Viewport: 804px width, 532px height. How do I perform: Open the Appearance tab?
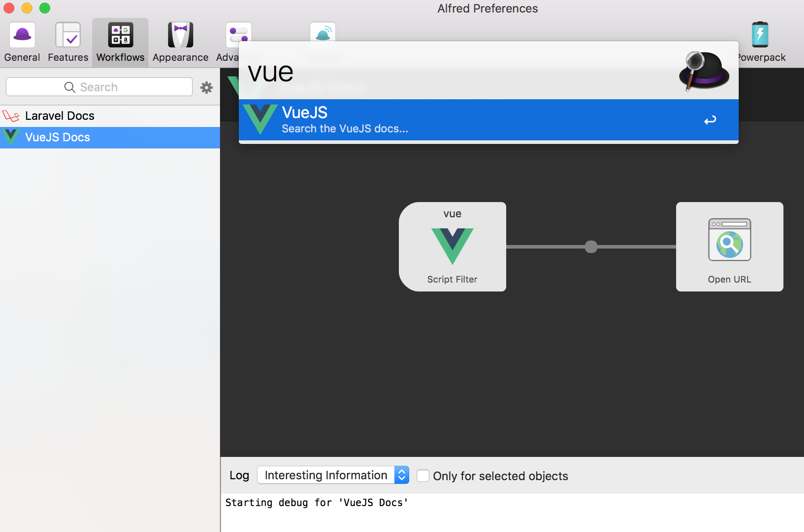(x=180, y=42)
